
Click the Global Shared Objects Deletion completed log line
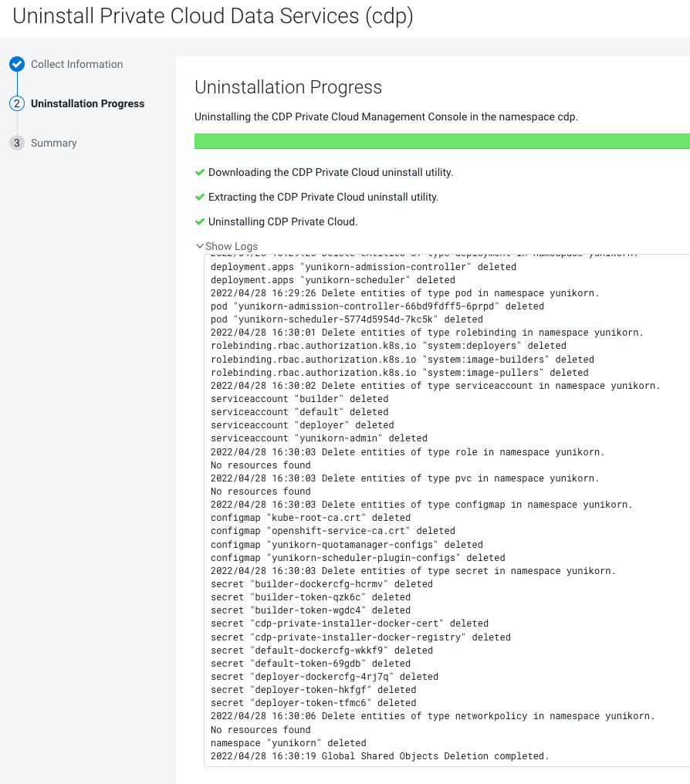(x=380, y=756)
